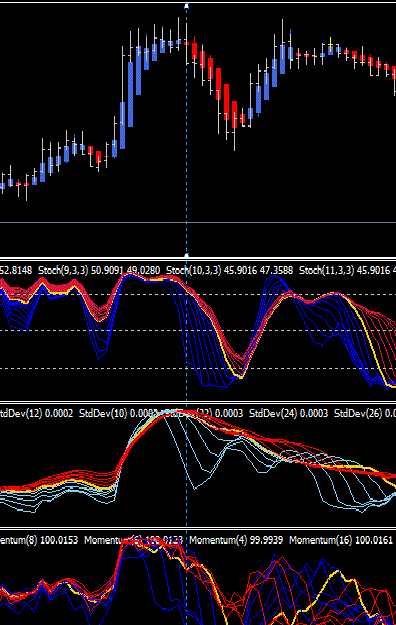Select the "Stoch(10,3,3)" indicator label
The width and height of the screenshot is (396, 625).
pos(193,270)
